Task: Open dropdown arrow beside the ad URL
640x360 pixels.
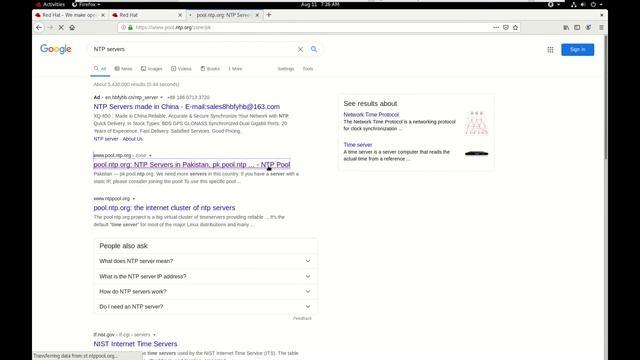Action: pos(162,98)
